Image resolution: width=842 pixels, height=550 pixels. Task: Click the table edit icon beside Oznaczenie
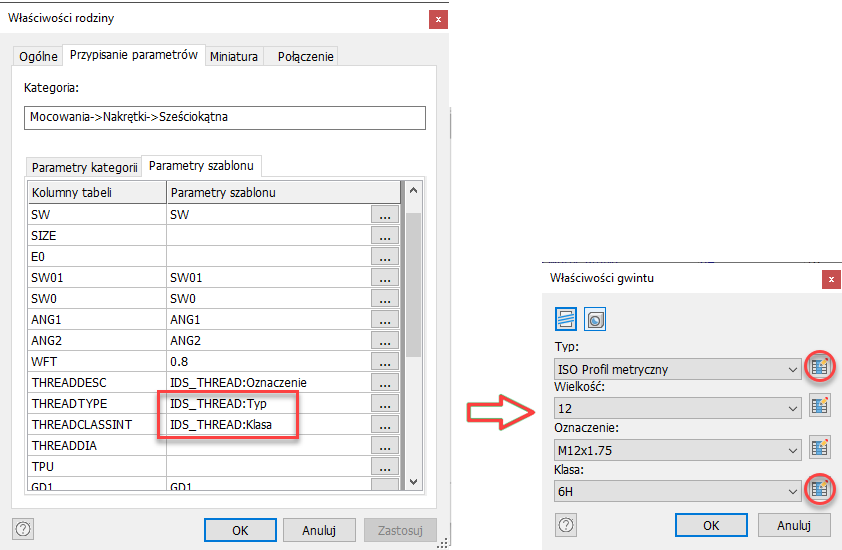(819, 447)
